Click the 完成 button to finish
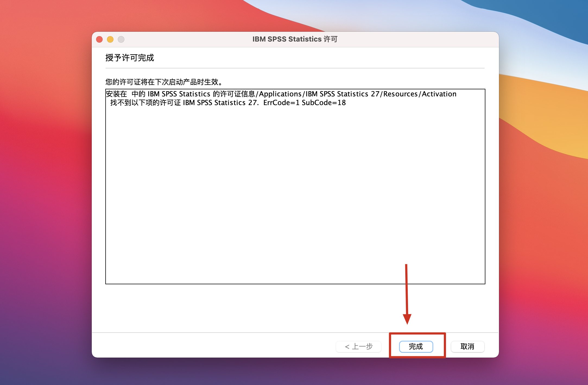The height and width of the screenshot is (385, 588). [416, 346]
